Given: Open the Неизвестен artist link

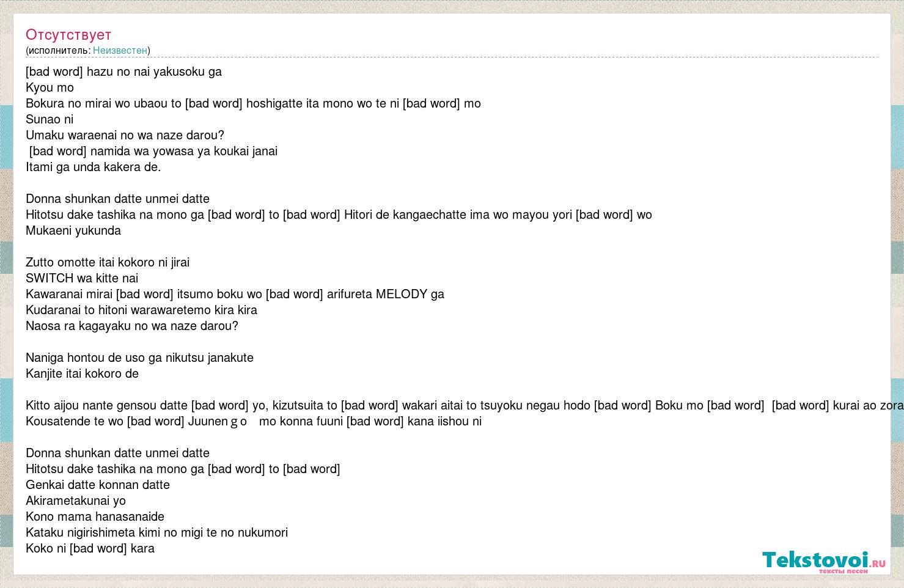Looking at the screenshot, I should pyautogui.click(x=120, y=50).
